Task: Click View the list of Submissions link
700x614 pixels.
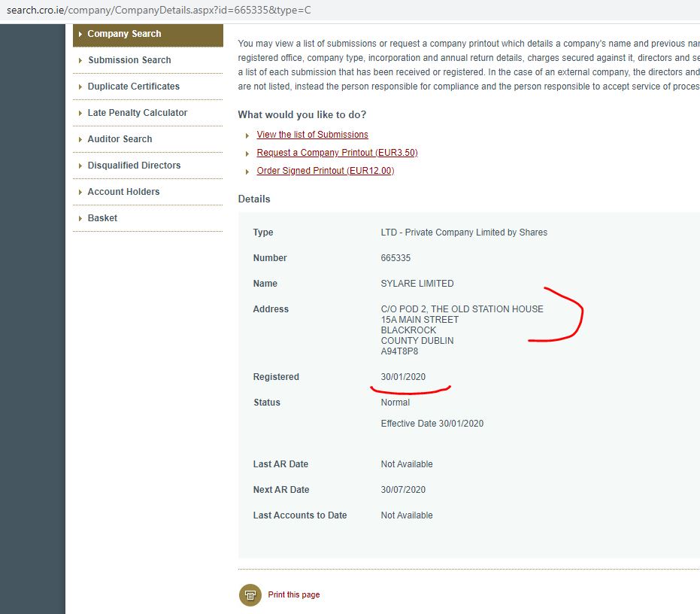Action: tap(312, 135)
